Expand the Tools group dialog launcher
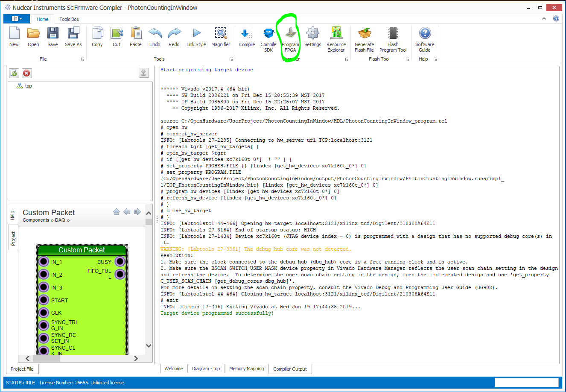The width and height of the screenshot is (566, 392). (x=231, y=59)
